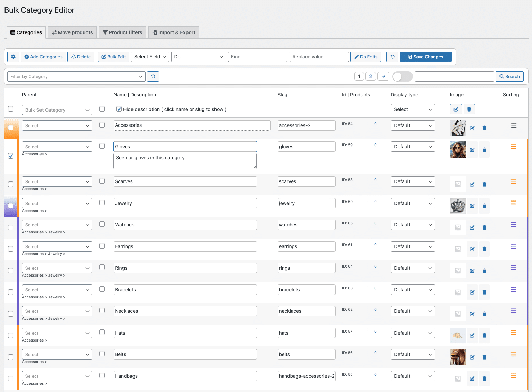Open settings via the gear icon
The width and height of the screenshot is (532, 392).
(13, 57)
